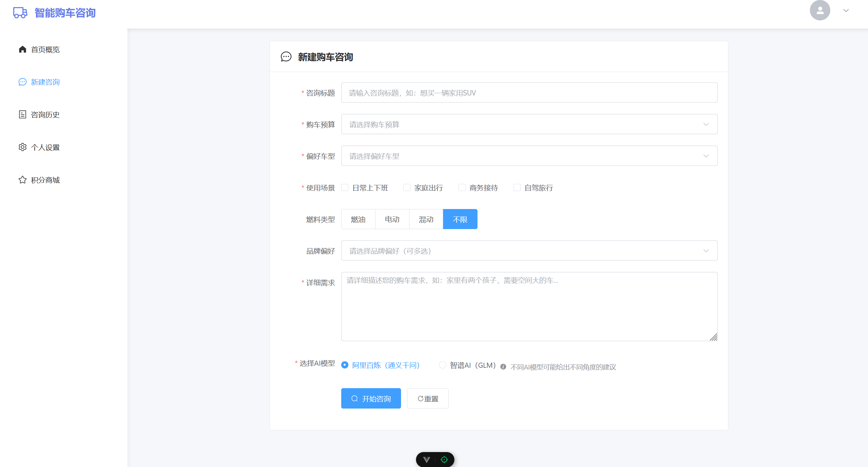Click the 开始咨询 button

(x=371, y=398)
